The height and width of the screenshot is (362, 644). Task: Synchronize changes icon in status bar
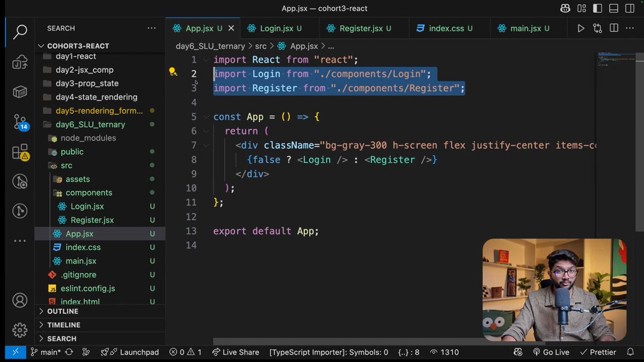[69, 352]
